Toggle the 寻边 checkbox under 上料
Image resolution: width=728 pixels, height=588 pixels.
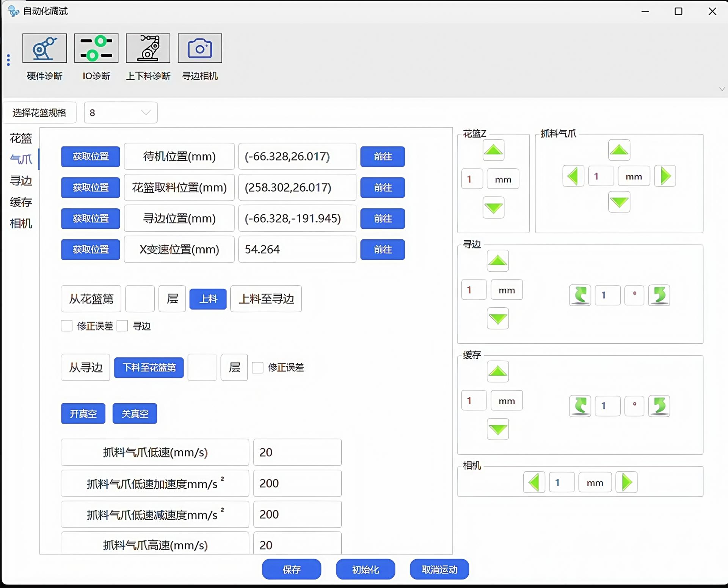click(122, 326)
